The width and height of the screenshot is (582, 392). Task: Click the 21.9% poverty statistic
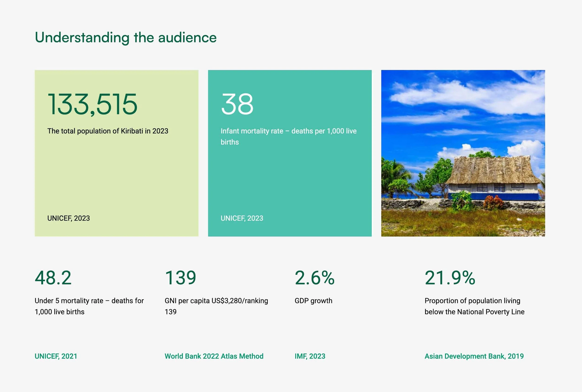[450, 278]
